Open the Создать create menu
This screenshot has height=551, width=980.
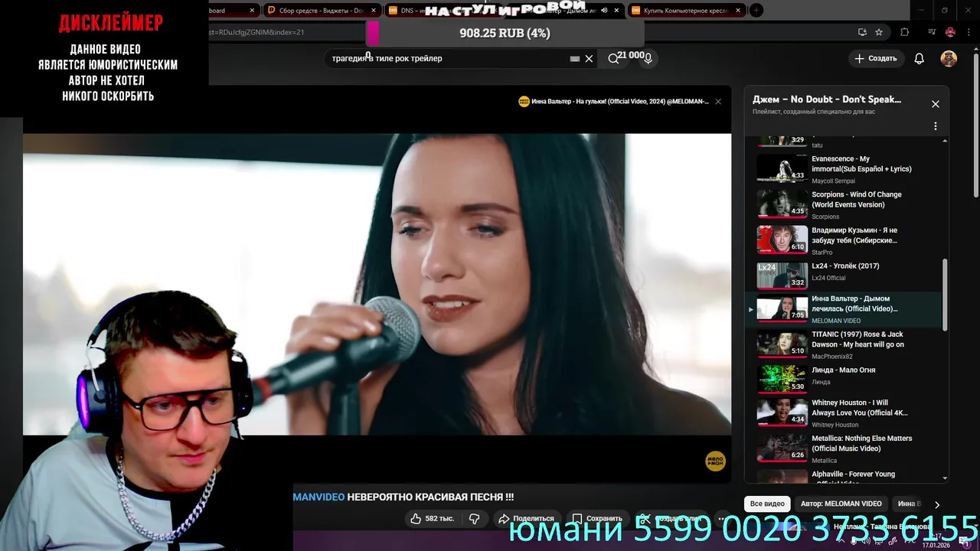(875, 58)
